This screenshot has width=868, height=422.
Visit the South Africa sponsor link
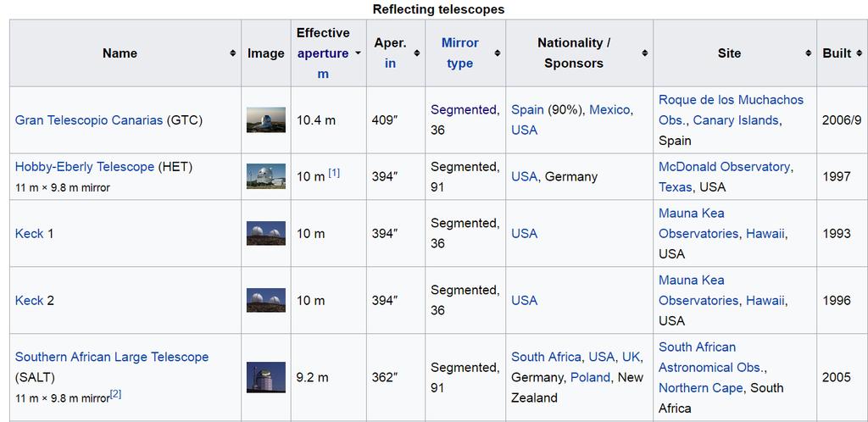(546, 357)
